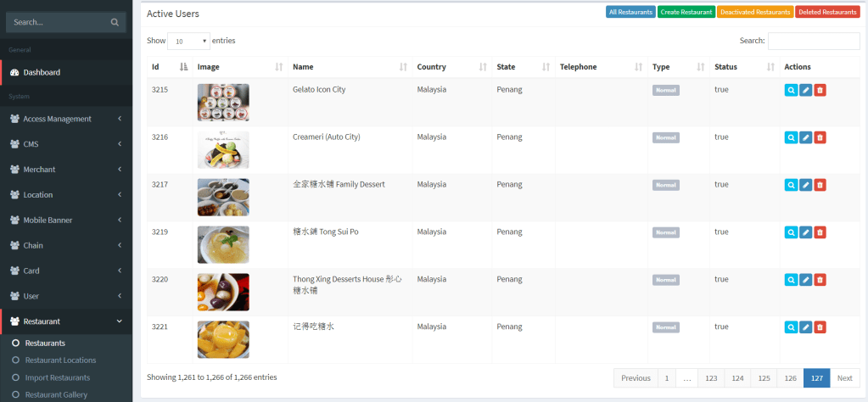Delete the Gelato Icon City row
This screenshot has width=868, height=402.
(x=820, y=91)
